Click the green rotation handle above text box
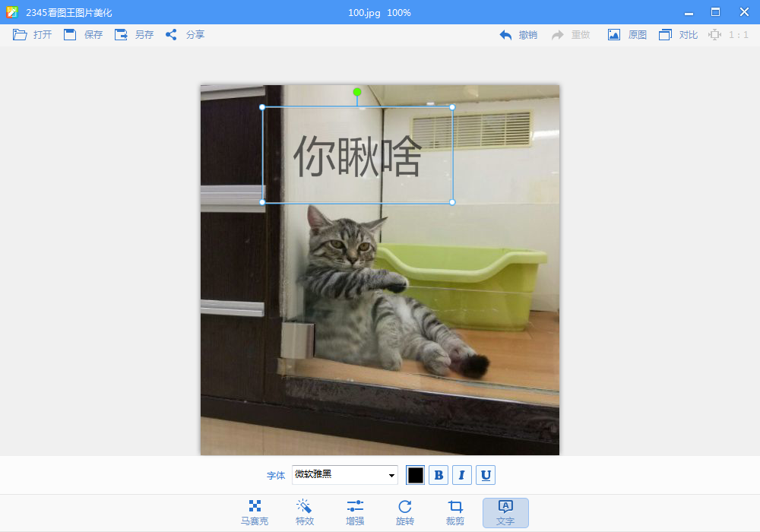 pyautogui.click(x=357, y=92)
